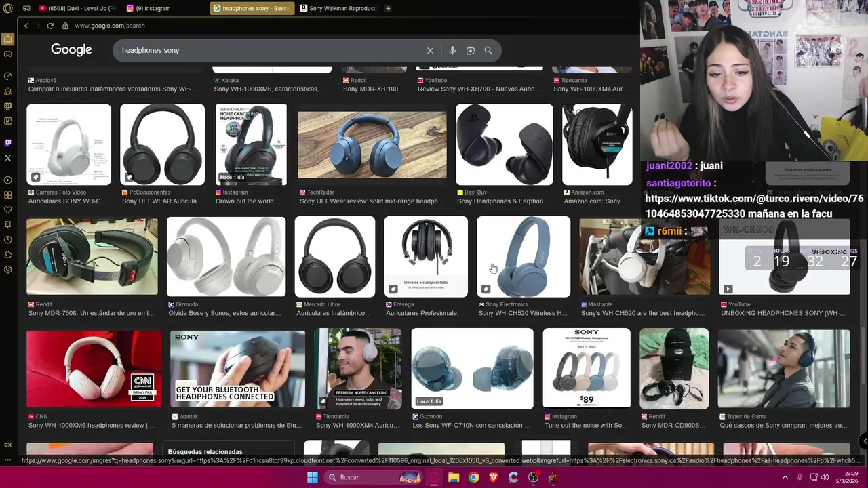Open settings gear icon in sidebar
This screenshot has width=868, height=488.
coord(8,270)
